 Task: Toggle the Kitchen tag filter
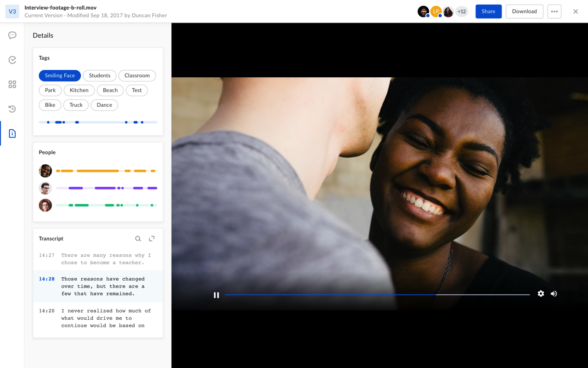[x=79, y=90]
